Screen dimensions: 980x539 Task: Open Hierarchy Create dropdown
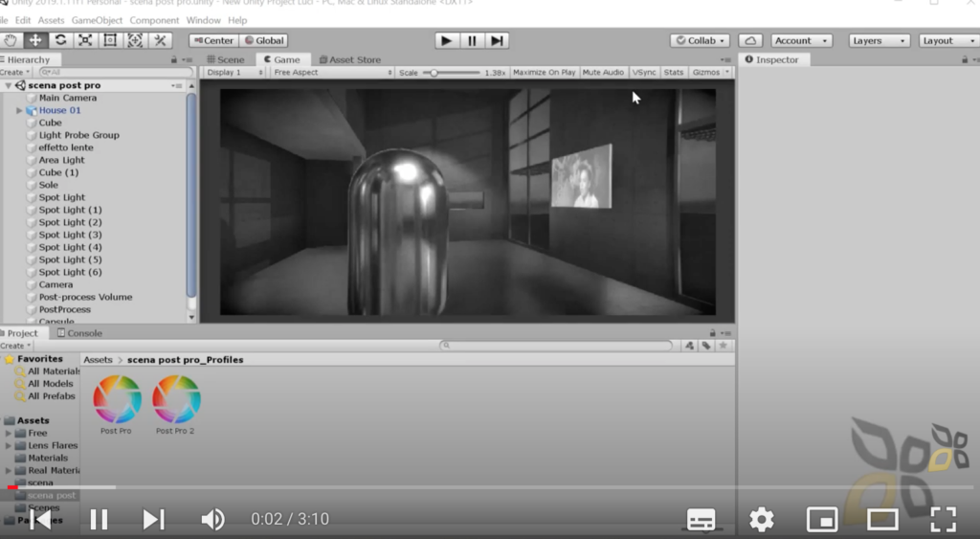coord(15,73)
